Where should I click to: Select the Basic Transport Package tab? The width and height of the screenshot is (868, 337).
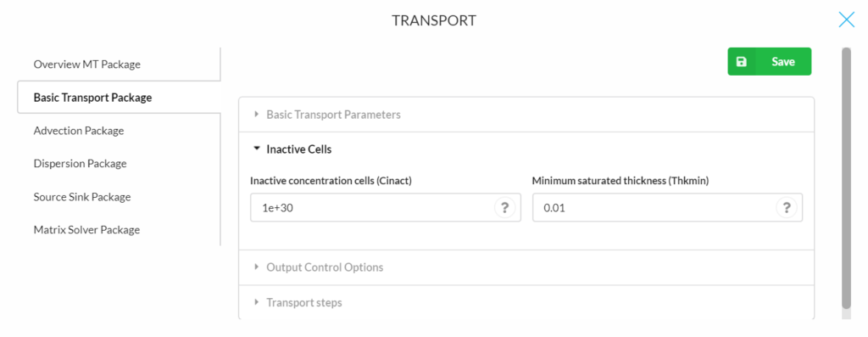[119, 98]
